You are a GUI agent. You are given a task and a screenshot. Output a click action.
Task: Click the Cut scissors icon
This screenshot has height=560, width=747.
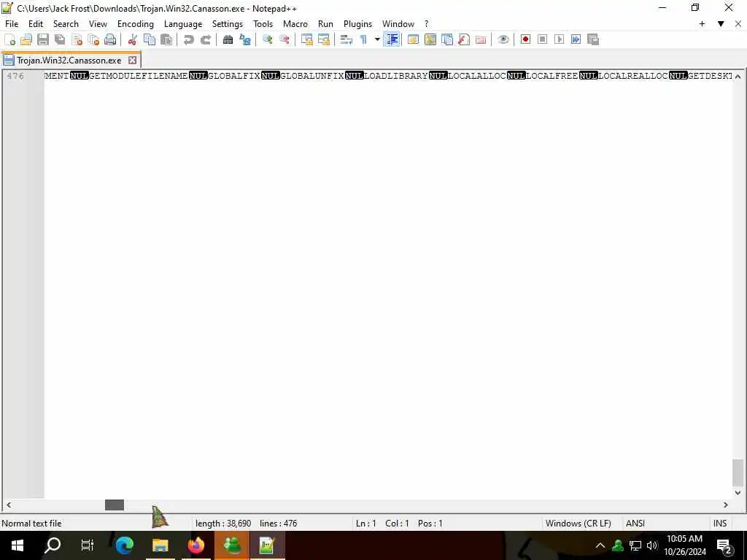133,39
